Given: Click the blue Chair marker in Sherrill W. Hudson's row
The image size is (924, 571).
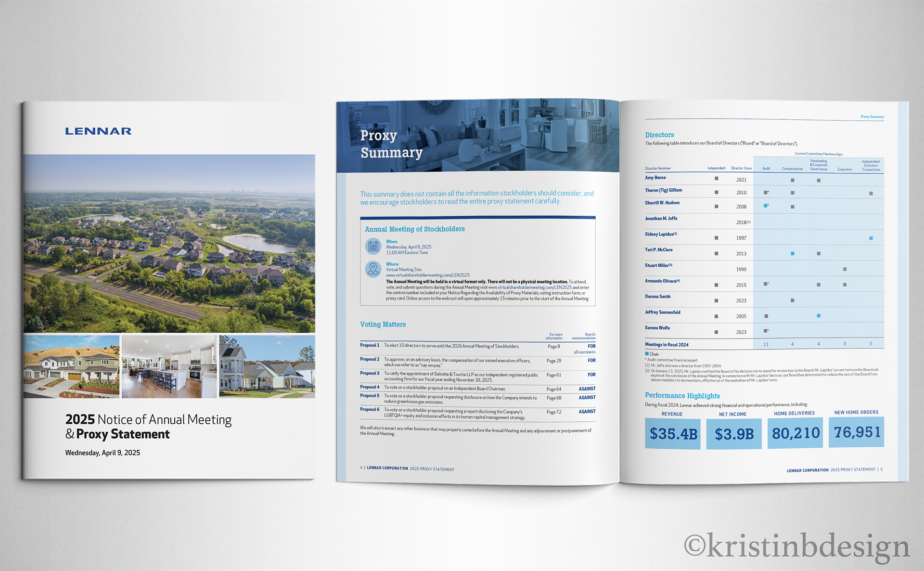Looking at the screenshot, I should coord(766,206).
